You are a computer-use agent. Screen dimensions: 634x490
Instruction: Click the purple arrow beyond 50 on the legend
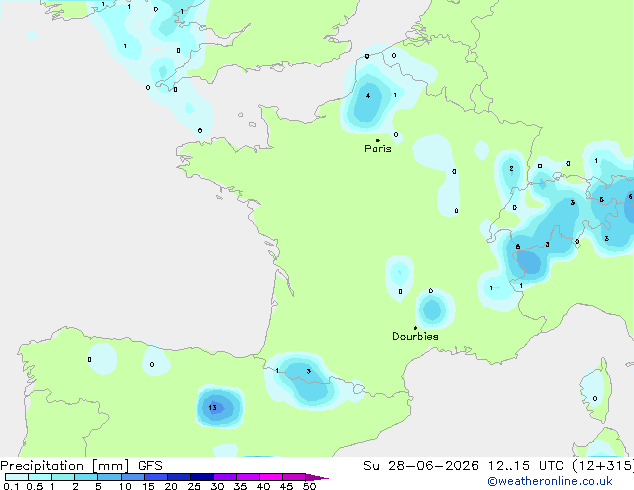(317, 477)
